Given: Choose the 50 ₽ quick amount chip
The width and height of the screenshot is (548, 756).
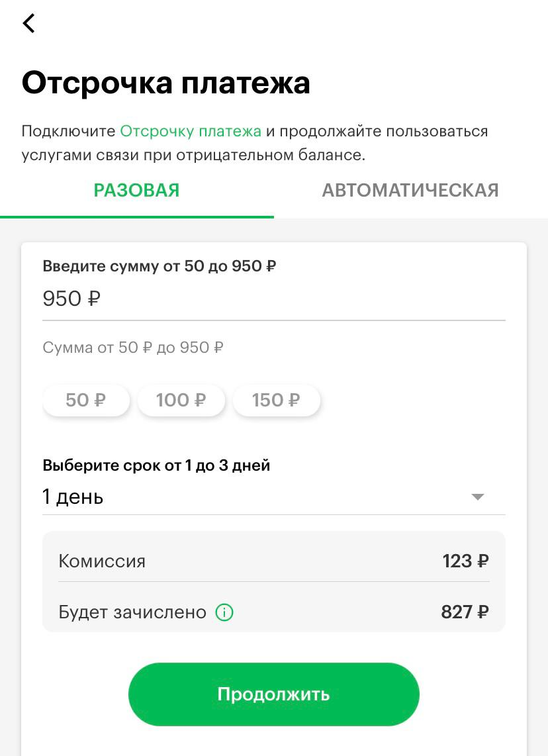Looking at the screenshot, I should [x=86, y=401].
